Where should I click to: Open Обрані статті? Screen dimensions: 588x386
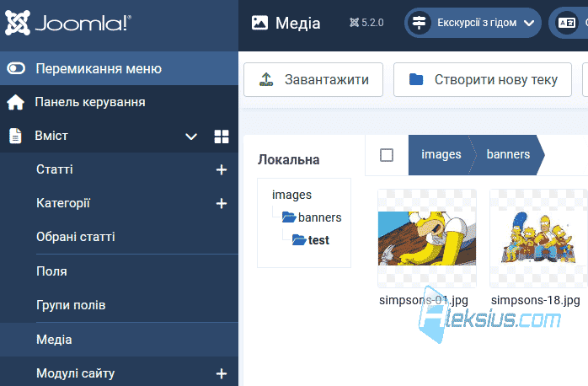click(x=76, y=237)
